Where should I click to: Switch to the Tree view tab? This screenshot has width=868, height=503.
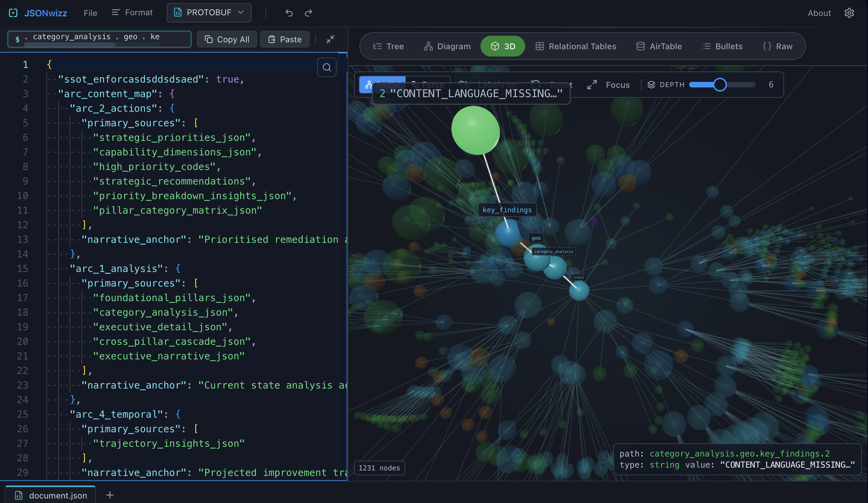[388, 46]
